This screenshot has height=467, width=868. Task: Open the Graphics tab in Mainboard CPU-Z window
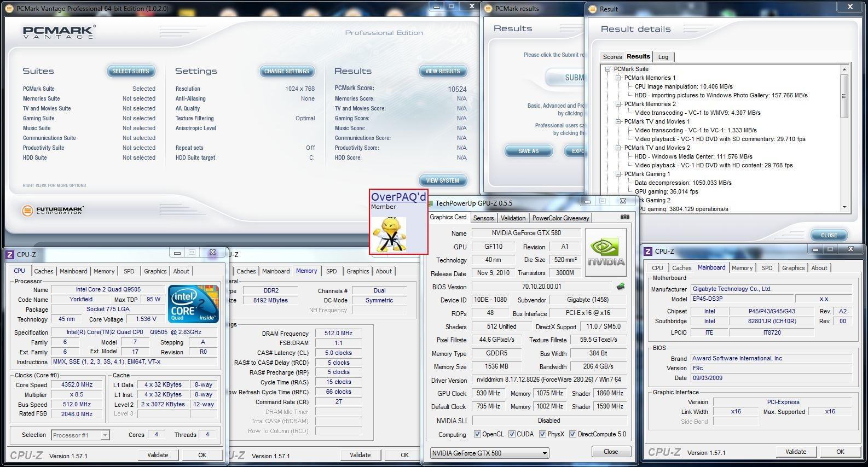793,268
